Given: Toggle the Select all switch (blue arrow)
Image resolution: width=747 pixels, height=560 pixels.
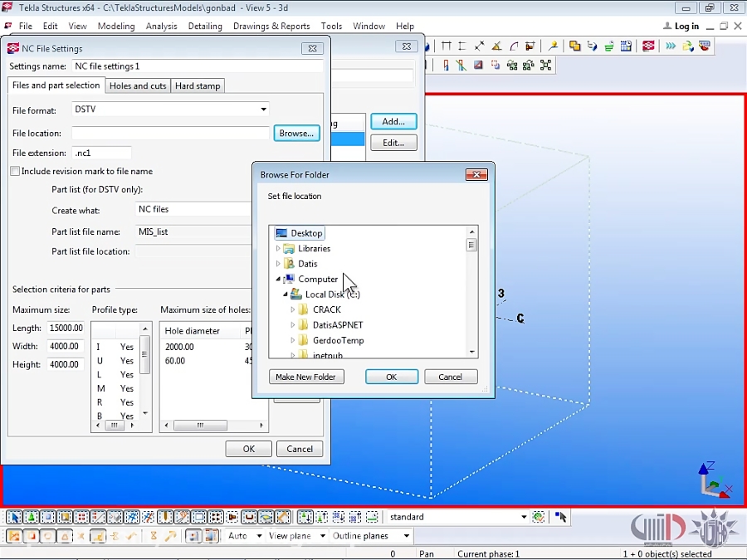Looking at the screenshot, I should [x=14, y=517].
